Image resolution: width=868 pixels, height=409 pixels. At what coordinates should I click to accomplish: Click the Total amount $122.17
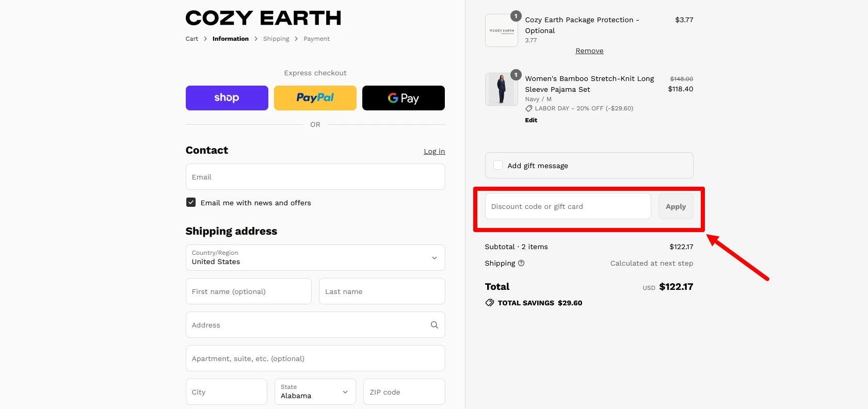point(676,287)
